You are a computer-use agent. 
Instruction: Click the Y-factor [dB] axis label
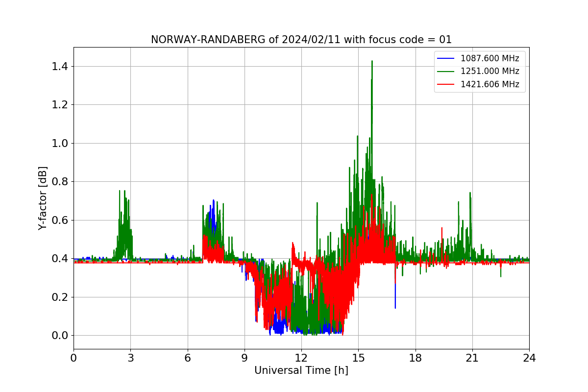pyautogui.click(x=43, y=198)
